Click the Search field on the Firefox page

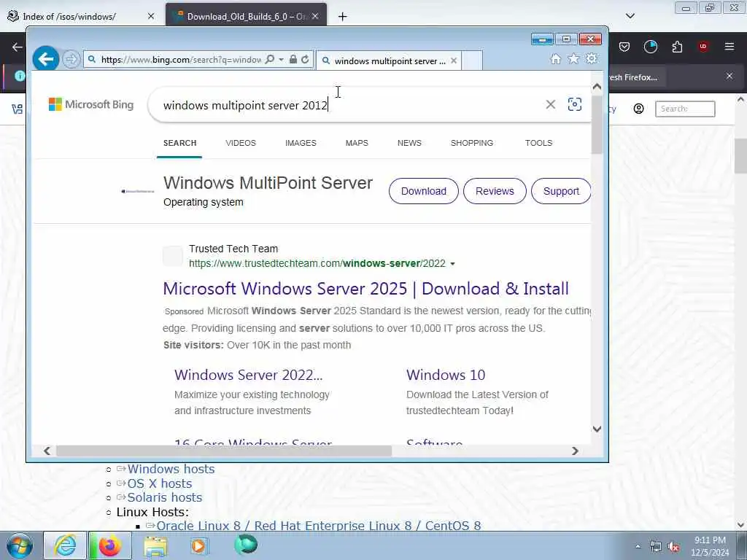[x=685, y=109]
